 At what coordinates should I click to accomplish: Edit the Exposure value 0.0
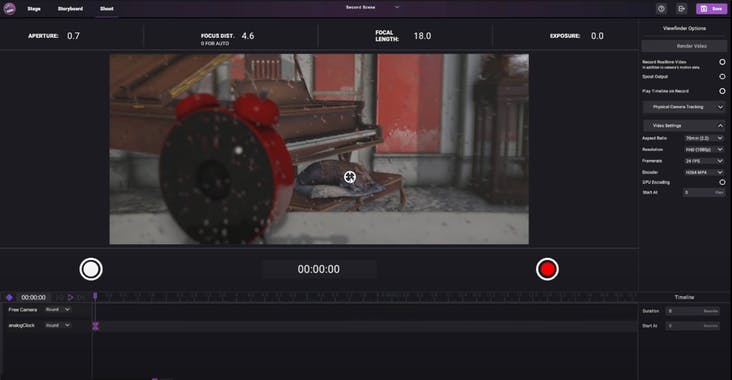coord(597,36)
